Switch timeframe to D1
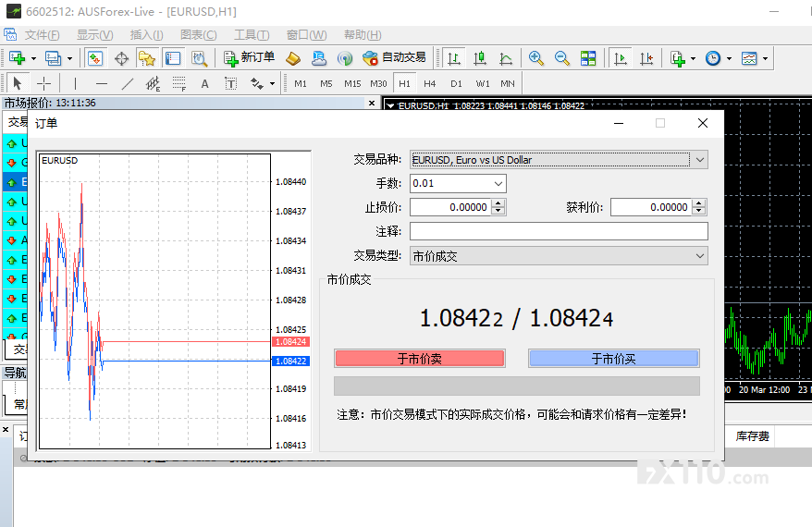 tap(456, 83)
